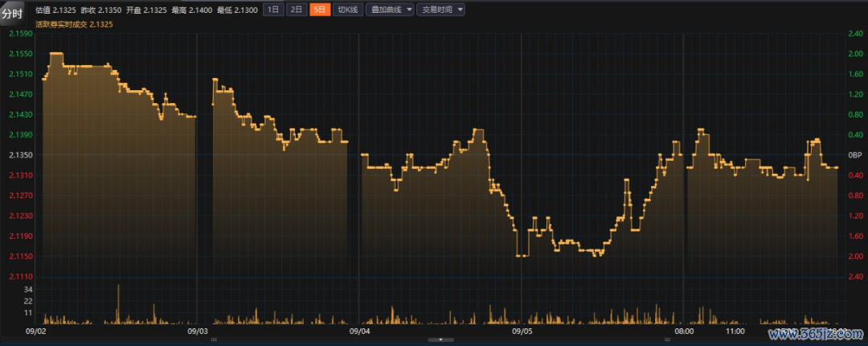The height and width of the screenshot is (346, 868).
Task: Click the 最高 2.1400 value
Action: 192,10
